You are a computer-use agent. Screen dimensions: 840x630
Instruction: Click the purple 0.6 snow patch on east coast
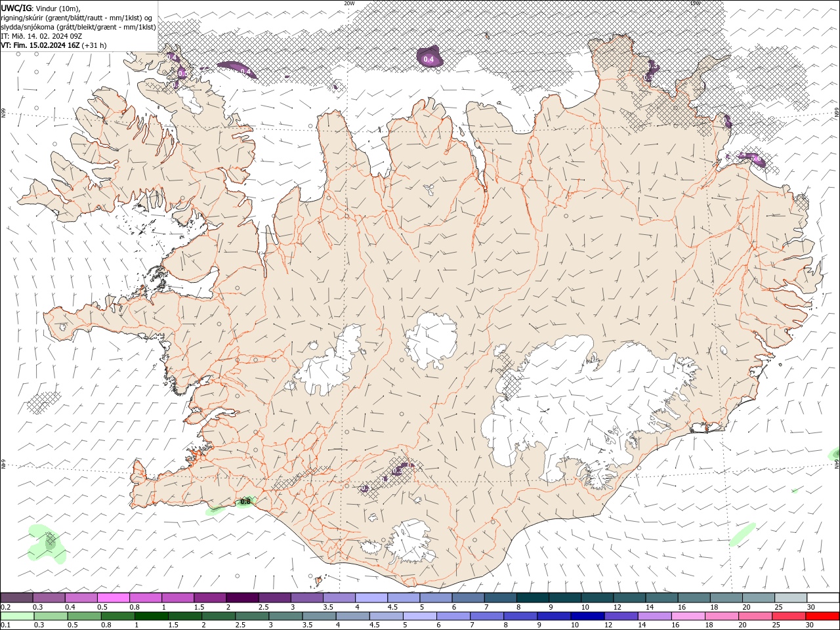point(753,158)
